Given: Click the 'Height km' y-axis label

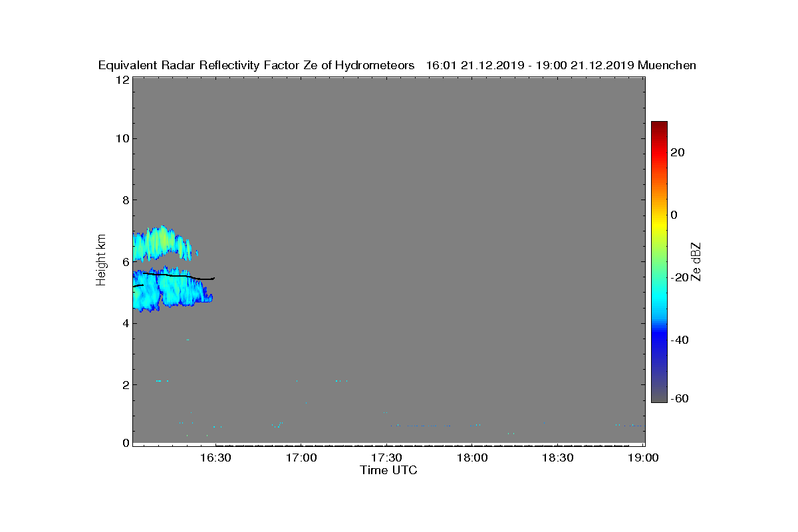Looking at the screenshot, I should (x=101, y=259).
